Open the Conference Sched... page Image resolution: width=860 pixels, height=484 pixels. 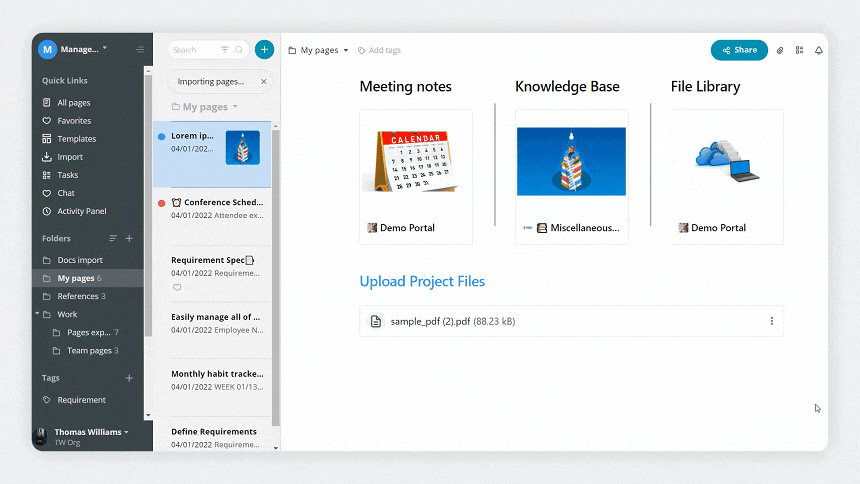pyautogui.click(x=212, y=216)
